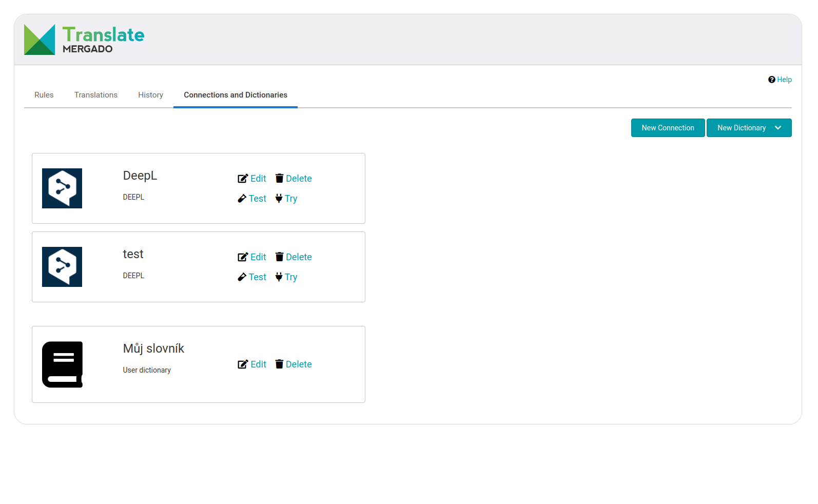Open the Rules tab
The width and height of the screenshot is (818, 504).
click(44, 95)
